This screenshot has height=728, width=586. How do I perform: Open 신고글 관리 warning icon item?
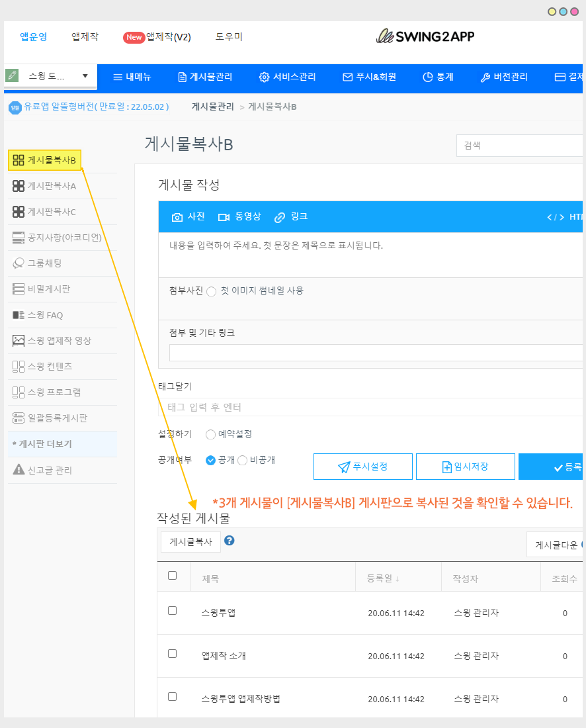19,470
